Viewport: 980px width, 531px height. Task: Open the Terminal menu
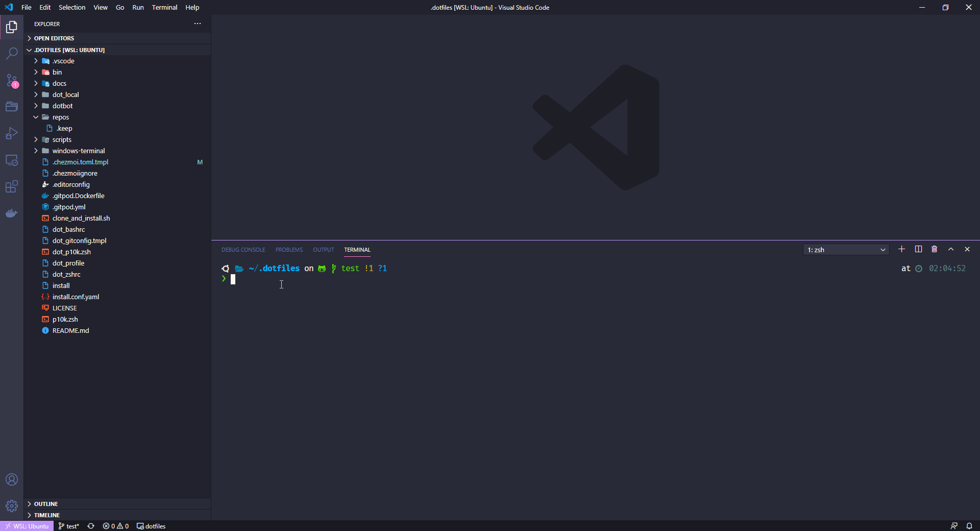[164, 7]
